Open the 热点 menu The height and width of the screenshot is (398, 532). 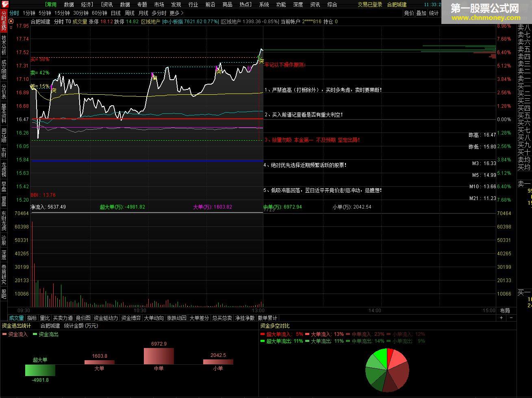[x=245, y=4]
